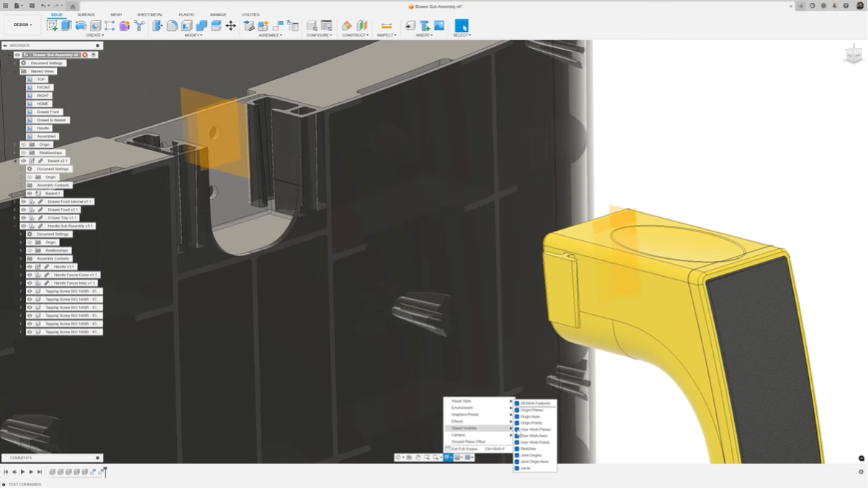Select the Drawer Front named view

(x=48, y=112)
